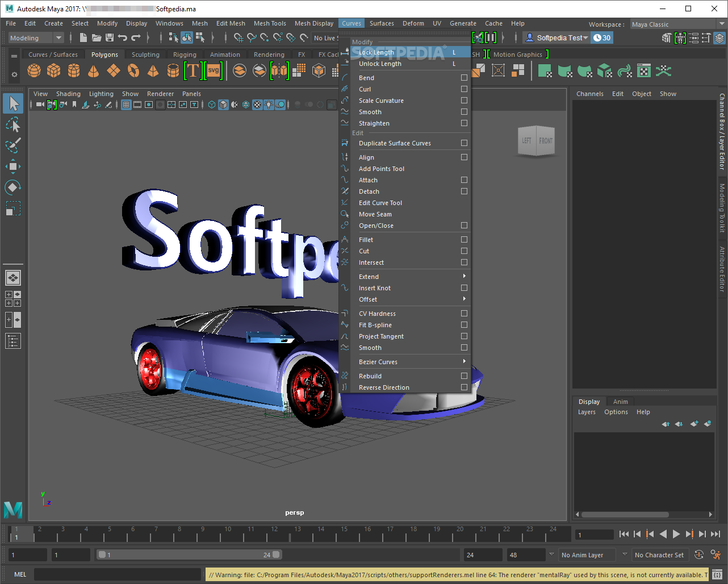Viewport: 728px width, 584px height.
Task: Pick the Move tool in toolbox
Action: pos(13,166)
